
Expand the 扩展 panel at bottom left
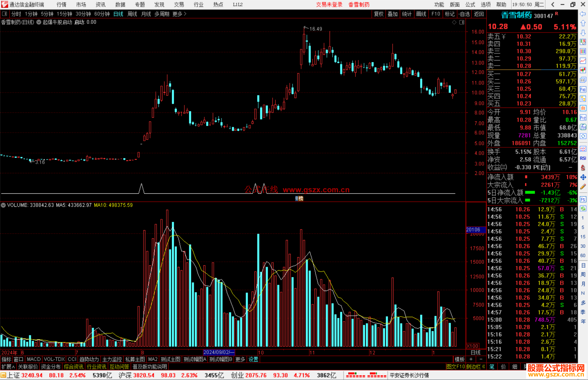tap(8, 367)
